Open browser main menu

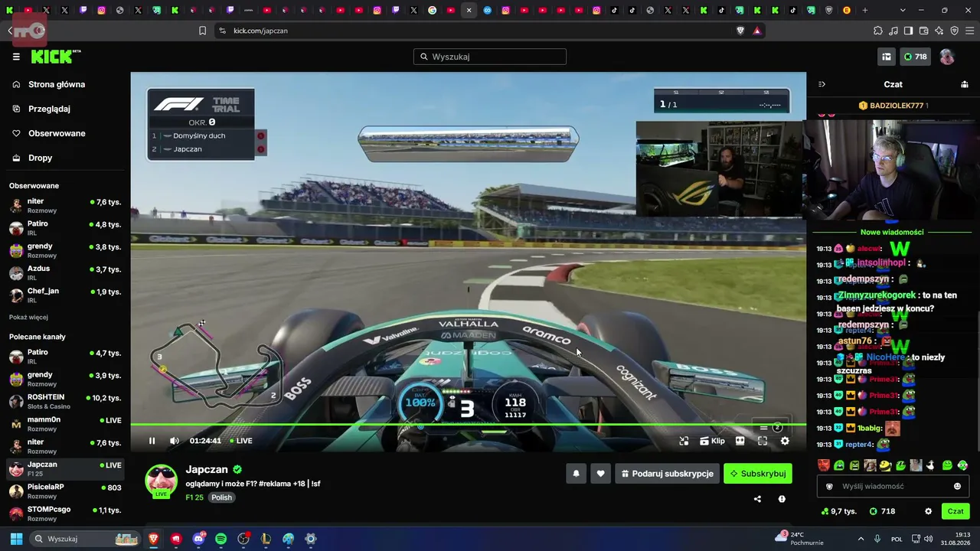pyautogui.click(x=969, y=31)
